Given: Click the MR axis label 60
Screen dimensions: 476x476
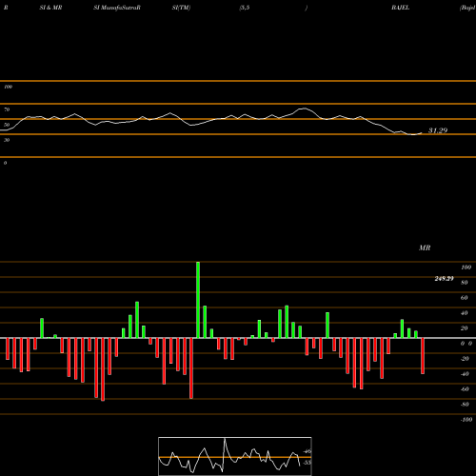Looking at the screenshot, I should 465,298.
